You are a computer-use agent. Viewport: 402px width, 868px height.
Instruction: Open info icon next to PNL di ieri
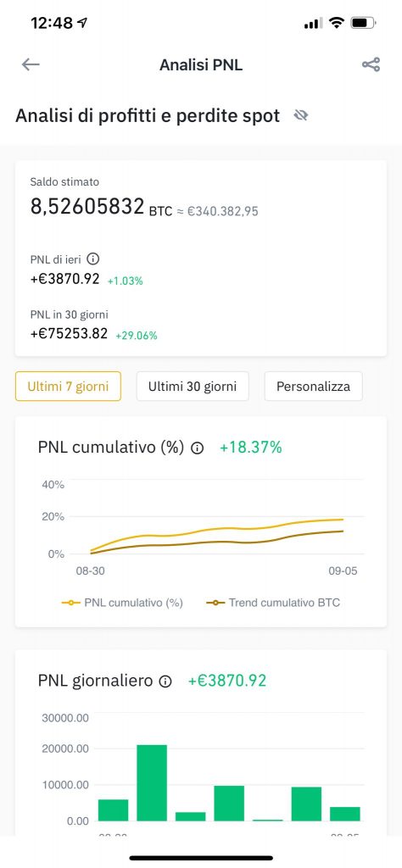point(93,259)
